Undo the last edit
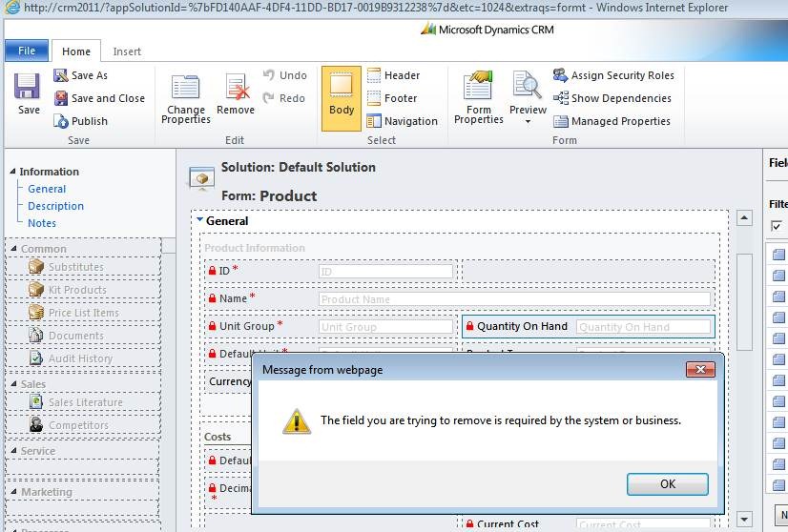This screenshot has height=532, width=788. coord(285,75)
